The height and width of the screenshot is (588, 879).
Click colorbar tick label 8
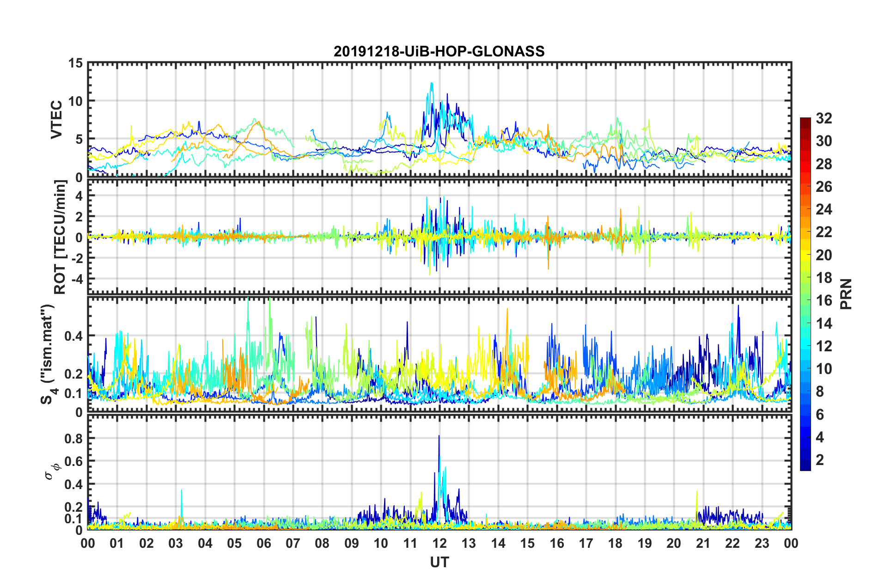[820, 392]
